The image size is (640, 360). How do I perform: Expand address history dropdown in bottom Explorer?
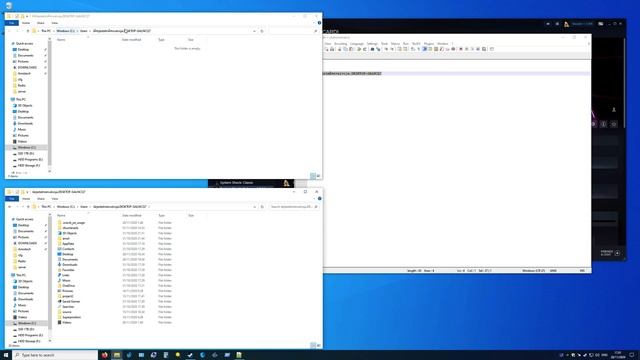[x=254, y=207]
